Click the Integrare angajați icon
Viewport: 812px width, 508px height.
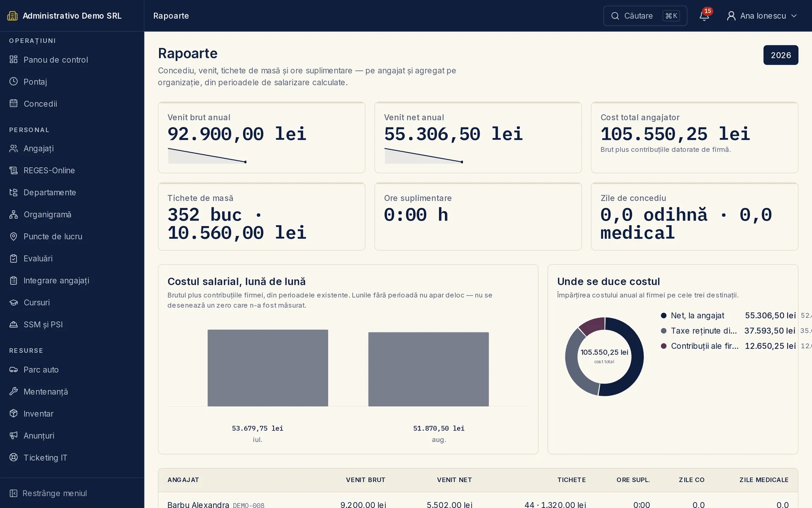(x=14, y=281)
